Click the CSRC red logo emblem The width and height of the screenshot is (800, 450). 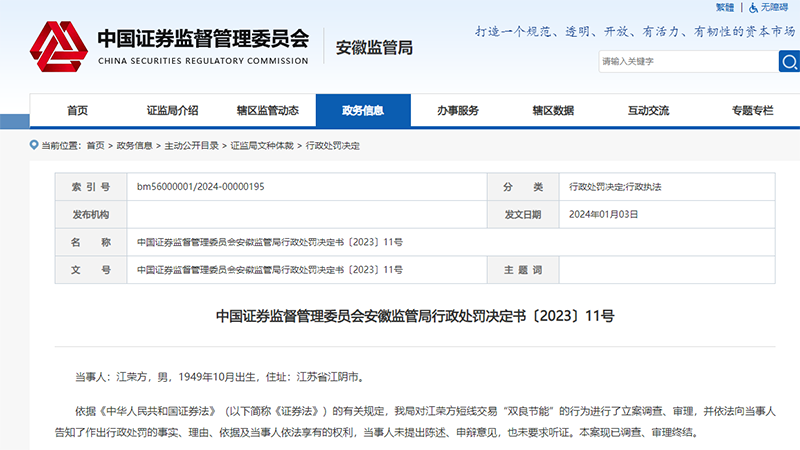(x=58, y=46)
